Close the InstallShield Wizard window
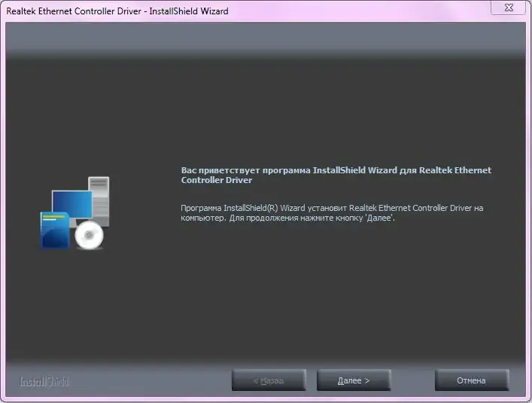The image size is (532, 403). click(508, 8)
